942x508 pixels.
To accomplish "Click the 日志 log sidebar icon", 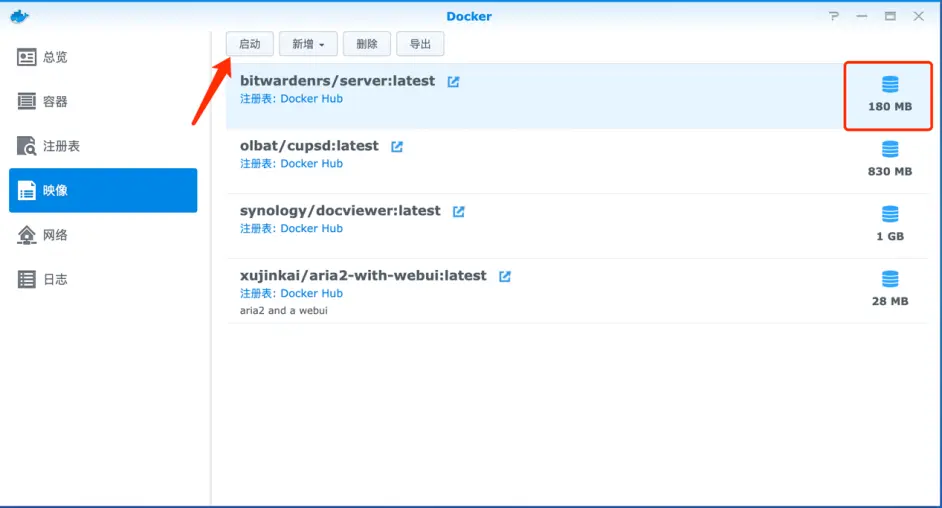I will (26, 279).
